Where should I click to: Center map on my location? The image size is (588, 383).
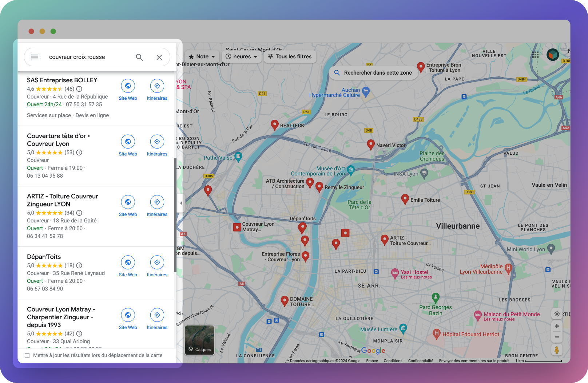pos(557,314)
